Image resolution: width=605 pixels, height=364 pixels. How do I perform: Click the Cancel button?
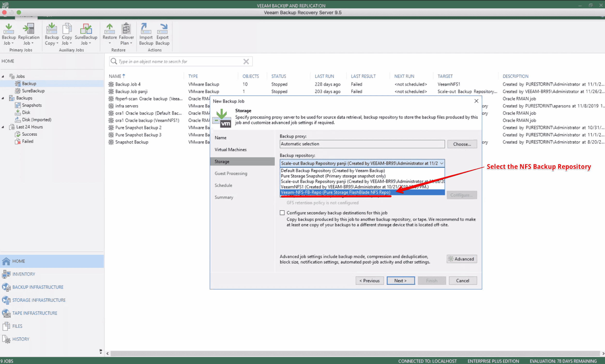pyautogui.click(x=463, y=281)
